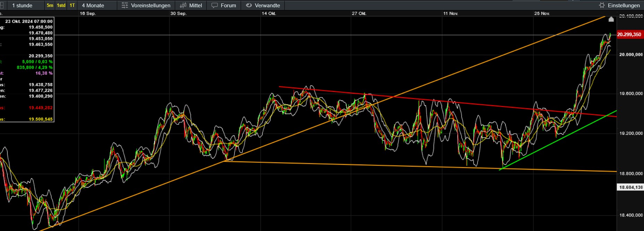Open the Verwandte related instruments menu

click(263, 5)
